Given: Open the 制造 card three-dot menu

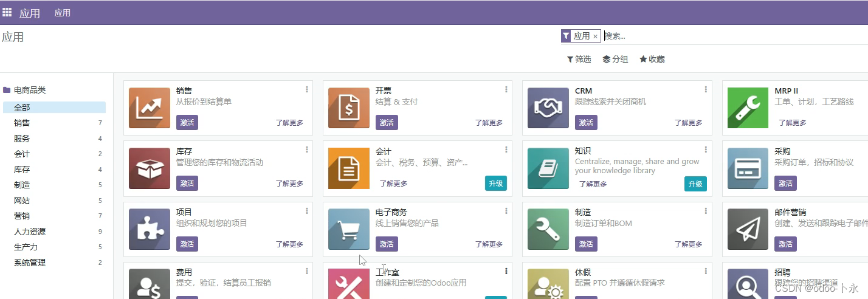Looking at the screenshot, I should tap(706, 211).
